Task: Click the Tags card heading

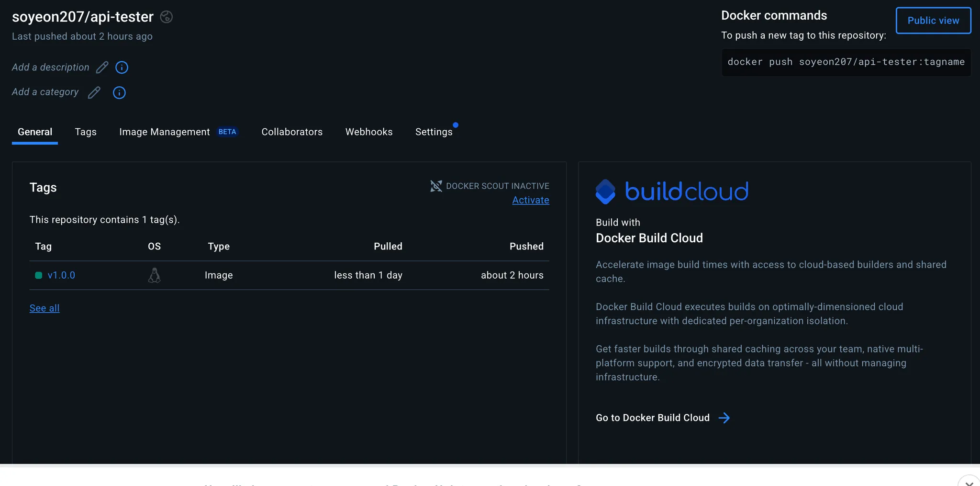Action: tap(43, 188)
